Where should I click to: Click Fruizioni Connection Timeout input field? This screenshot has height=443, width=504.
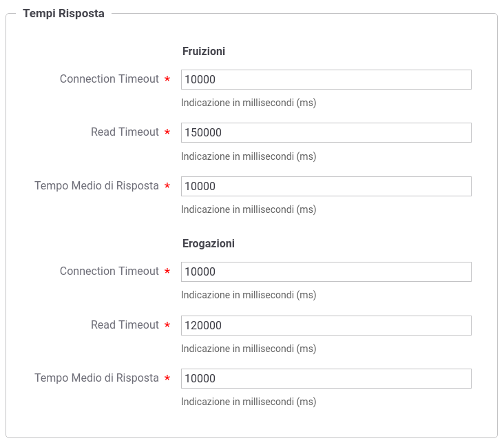click(326, 79)
